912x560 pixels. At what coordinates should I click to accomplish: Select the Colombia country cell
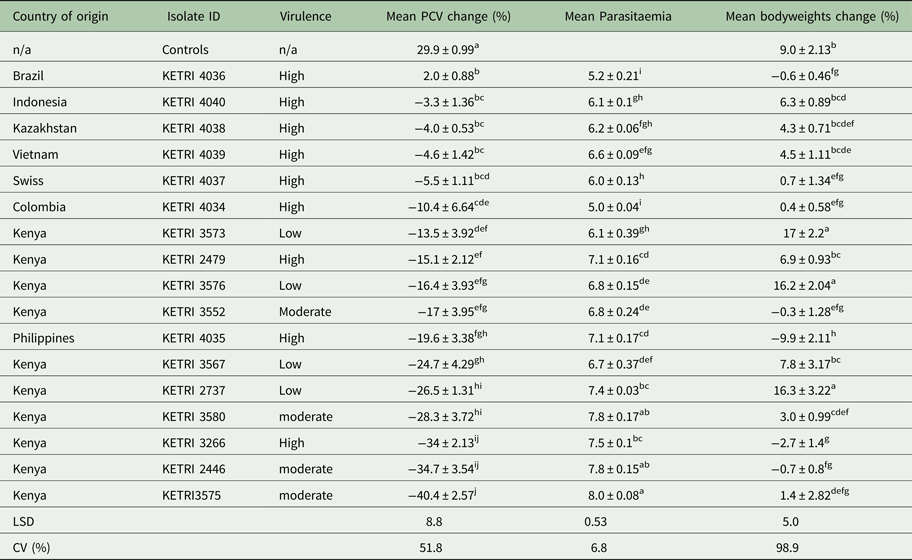click(x=39, y=207)
